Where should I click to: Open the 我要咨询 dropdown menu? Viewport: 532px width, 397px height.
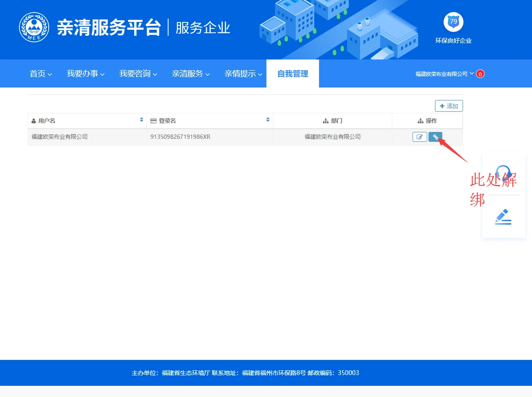click(138, 74)
